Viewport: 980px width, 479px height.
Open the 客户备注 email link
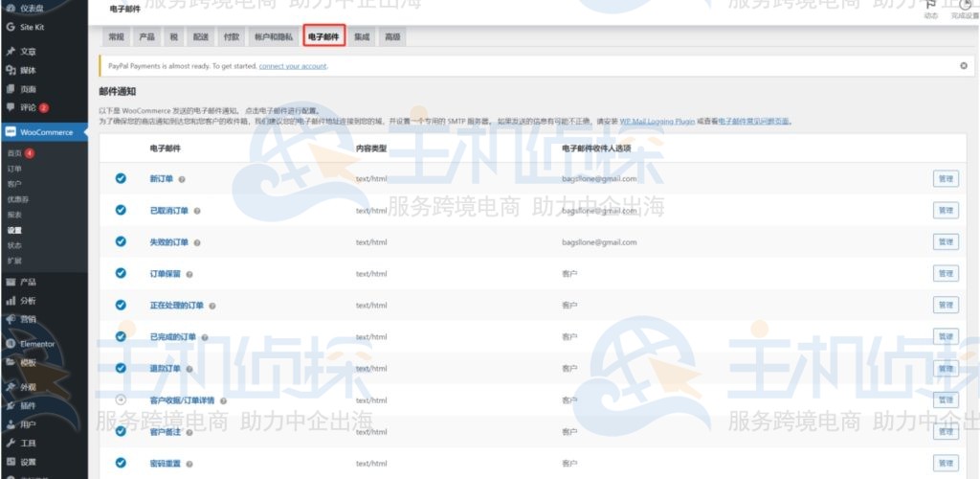165,432
